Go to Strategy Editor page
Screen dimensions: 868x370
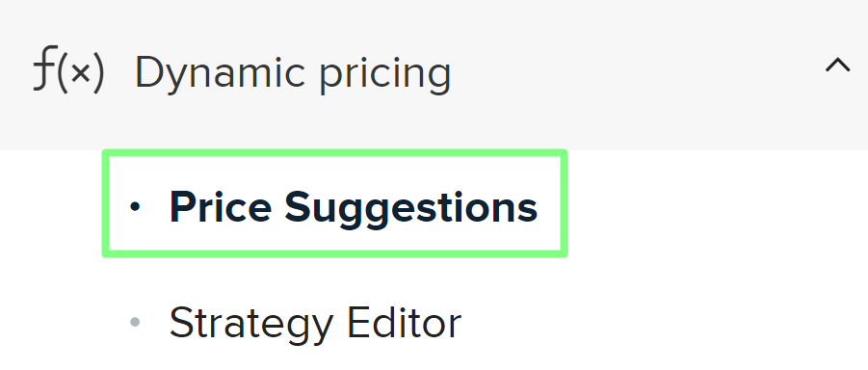click(x=315, y=323)
